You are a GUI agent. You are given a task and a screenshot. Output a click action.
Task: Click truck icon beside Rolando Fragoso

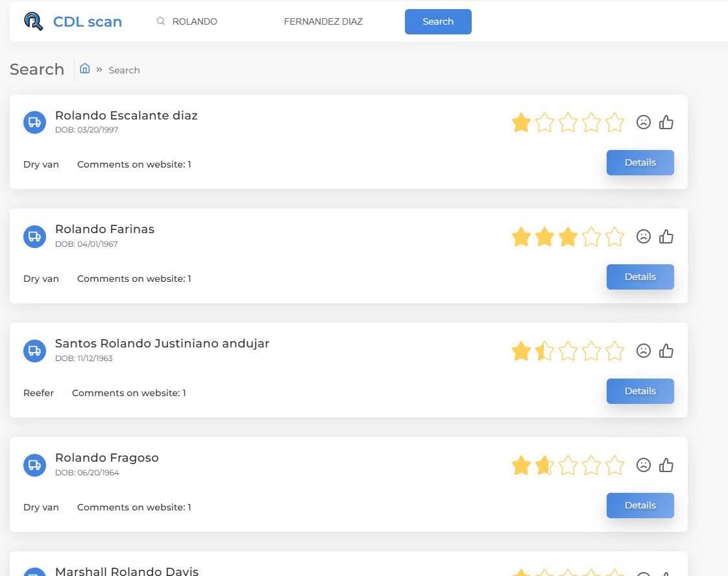34,465
